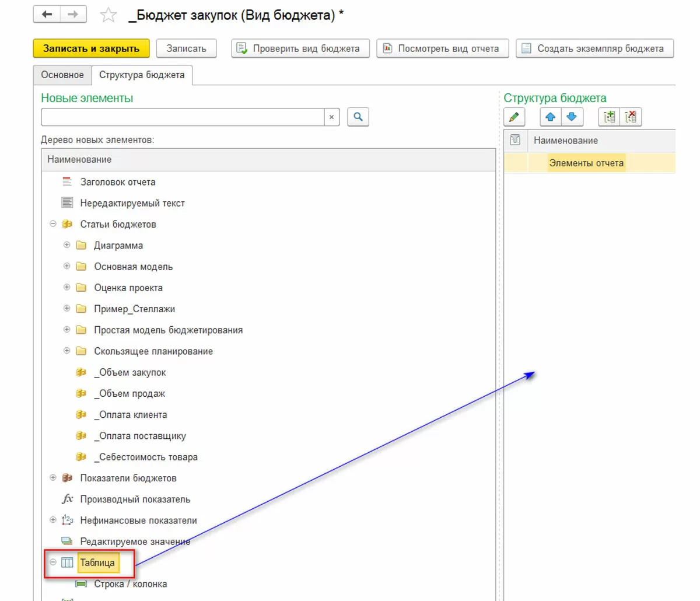Image resolution: width=700 pixels, height=601 pixels.
Task: Move the structure element up
Action: pyautogui.click(x=550, y=117)
